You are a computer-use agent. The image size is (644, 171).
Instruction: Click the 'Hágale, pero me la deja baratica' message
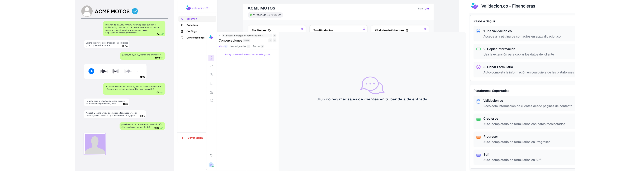click(x=106, y=102)
